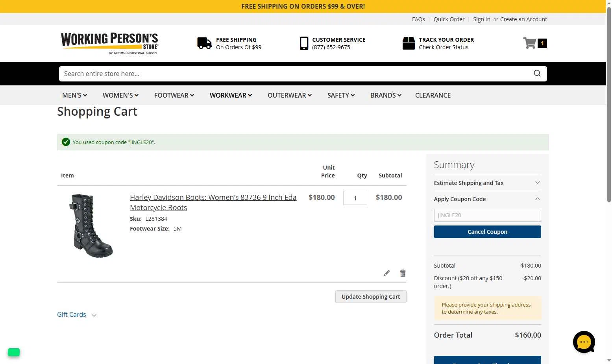Click the green coupon success checkmark
Image resolution: width=612 pixels, height=364 pixels.
click(x=66, y=142)
